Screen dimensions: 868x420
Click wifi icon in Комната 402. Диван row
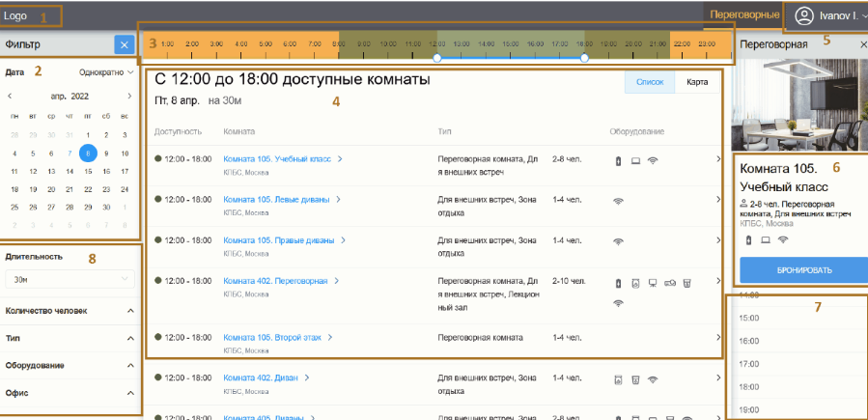pyautogui.click(x=654, y=379)
